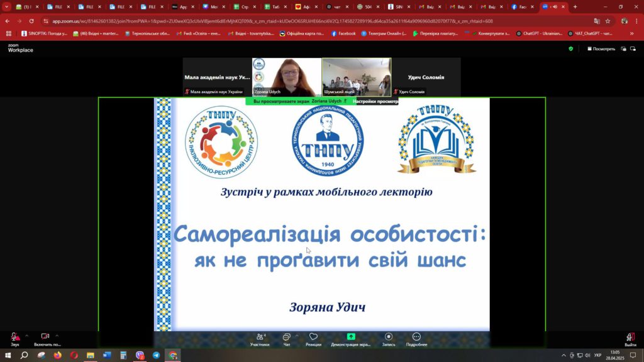Open Calculator from taskbar
This screenshot has width=644, height=362.
click(123, 355)
